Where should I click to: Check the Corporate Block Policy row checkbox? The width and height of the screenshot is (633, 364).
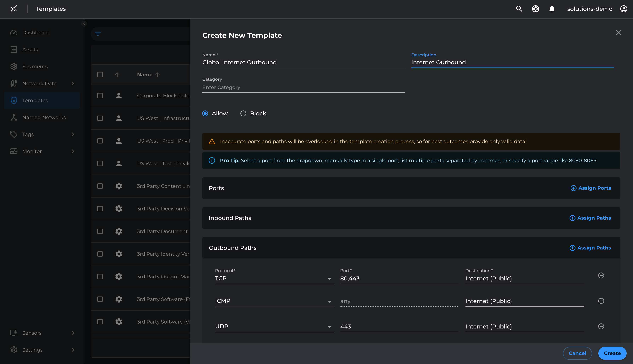click(100, 96)
